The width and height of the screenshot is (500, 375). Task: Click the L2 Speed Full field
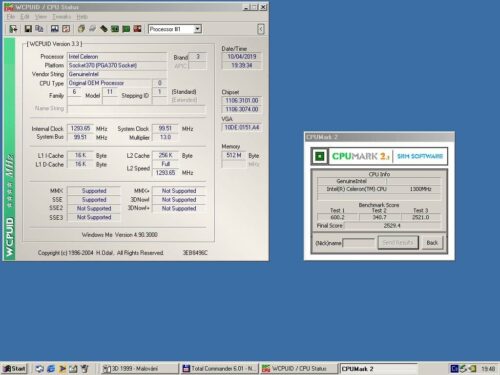(x=165, y=164)
